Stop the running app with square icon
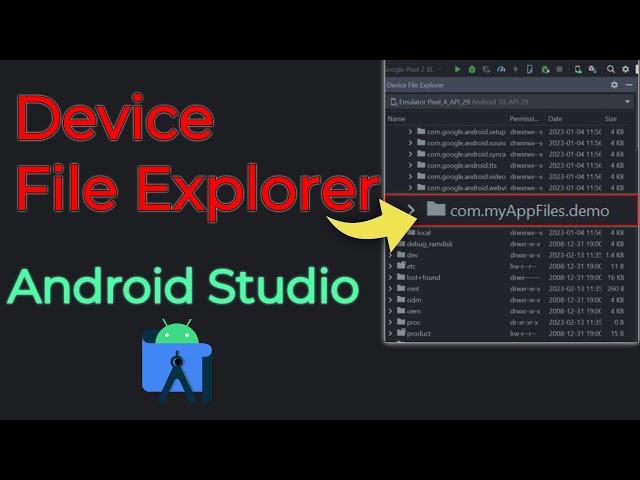The image size is (640, 480). (560, 69)
